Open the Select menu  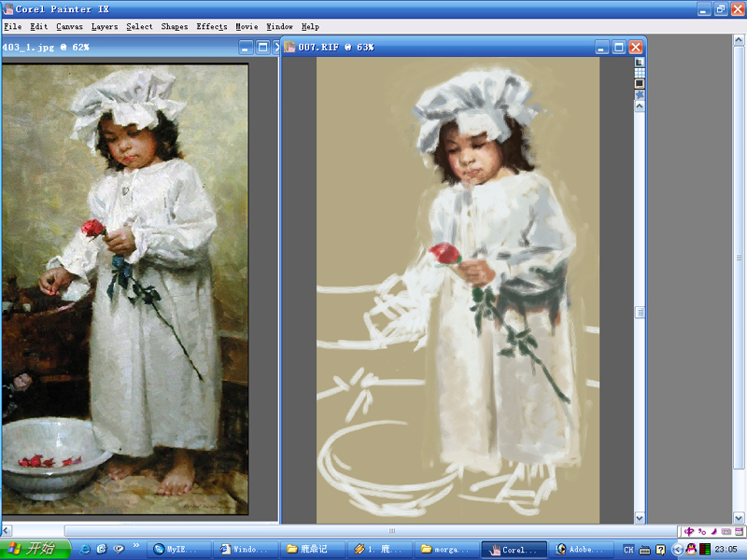tap(139, 27)
